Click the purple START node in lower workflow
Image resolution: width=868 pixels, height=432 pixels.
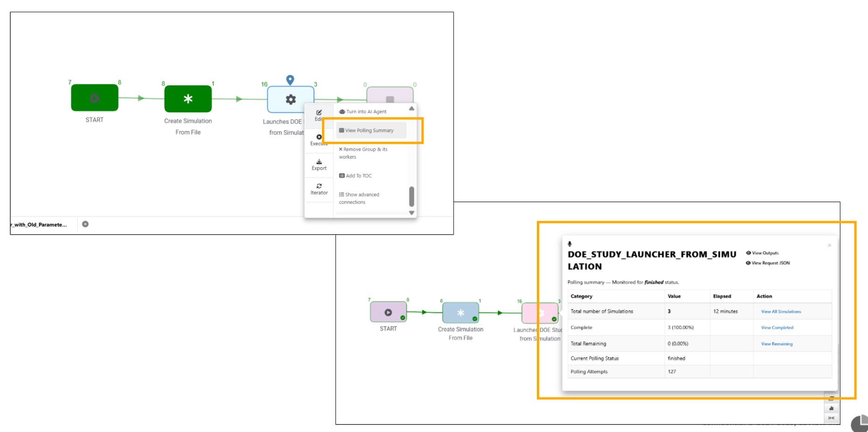[389, 312]
